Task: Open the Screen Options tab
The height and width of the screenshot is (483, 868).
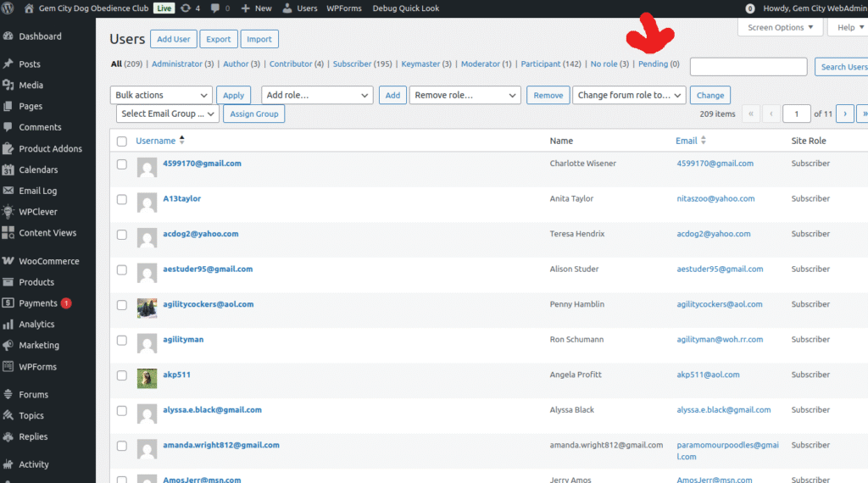Action: pos(781,27)
